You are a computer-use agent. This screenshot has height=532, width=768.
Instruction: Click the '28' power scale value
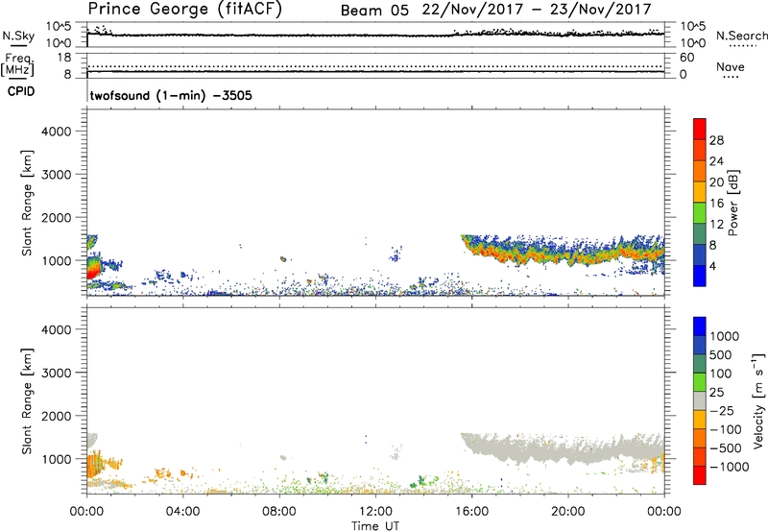tap(716, 140)
